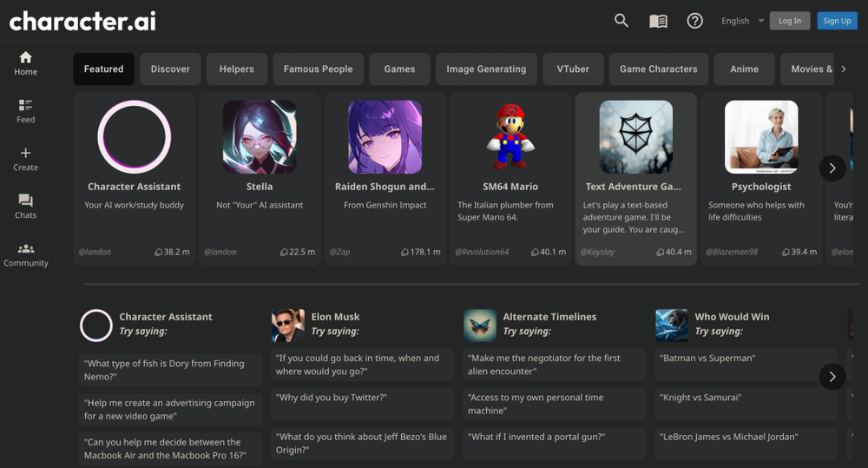Click the Sign Up button

tap(837, 21)
